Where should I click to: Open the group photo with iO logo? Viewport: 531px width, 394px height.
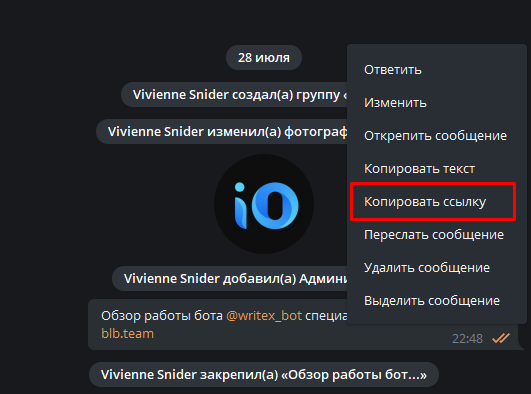[264, 204]
